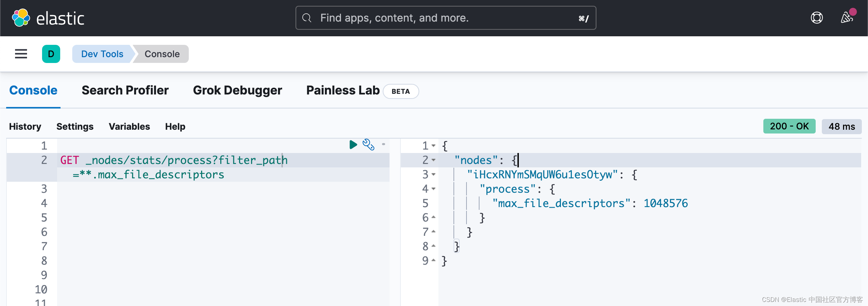Image resolution: width=868 pixels, height=306 pixels.
Task: Go to Dev Tools breadcrumb
Action: (x=102, y=54)
